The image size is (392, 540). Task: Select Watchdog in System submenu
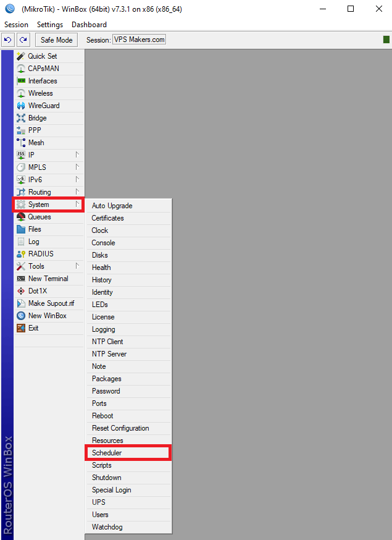[128, 527]
